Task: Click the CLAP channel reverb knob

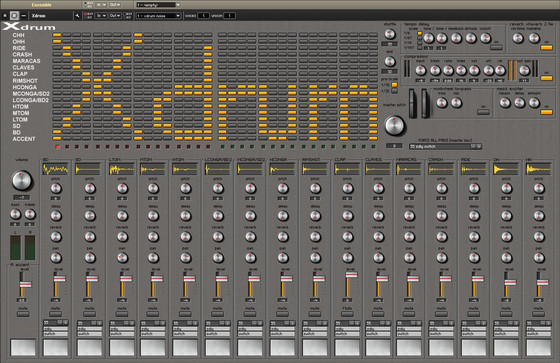Action: pyautogui.click(x=348, y=237)
